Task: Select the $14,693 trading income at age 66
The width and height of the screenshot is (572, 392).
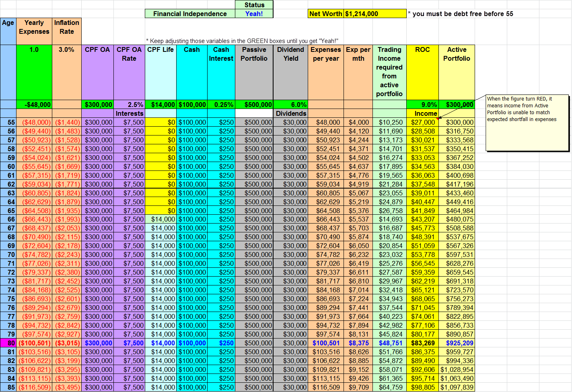Action: pos(389,219)
